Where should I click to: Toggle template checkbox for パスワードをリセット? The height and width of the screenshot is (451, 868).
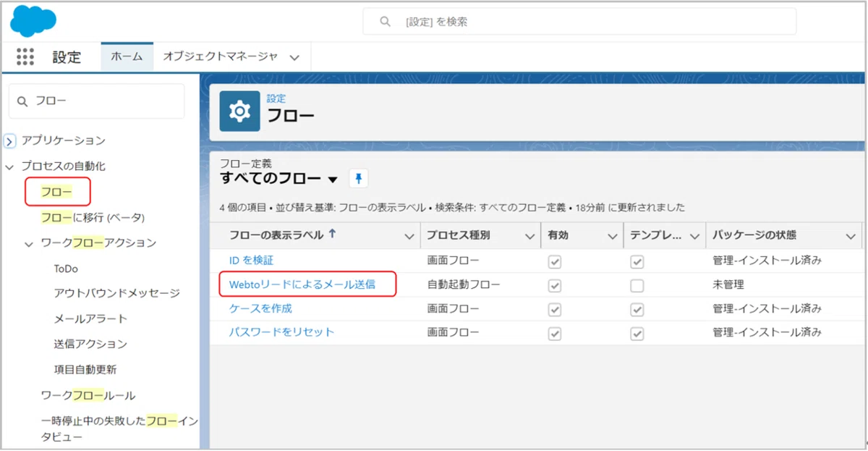[x=637, y=333]
